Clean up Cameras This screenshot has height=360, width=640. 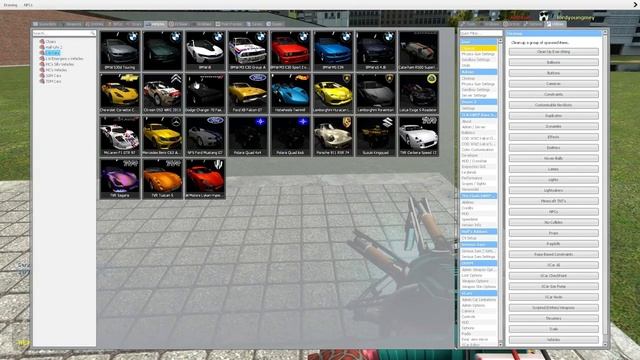pyautogui.click(x=553, y=84)
